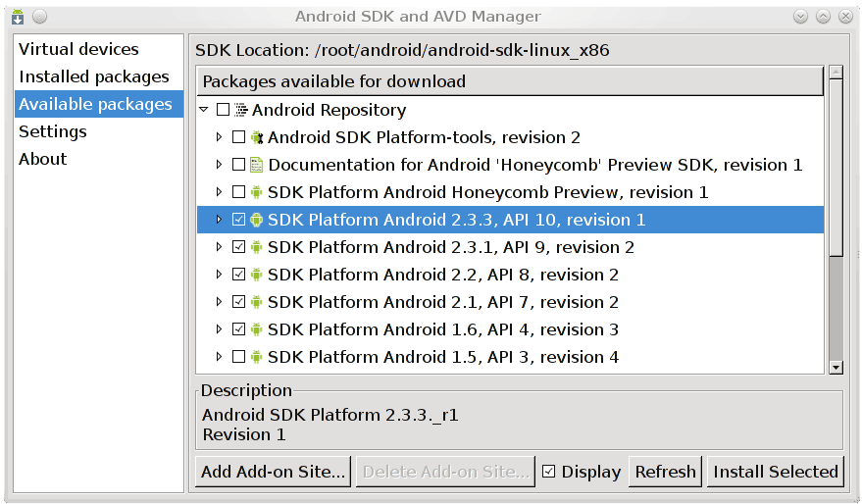Expand the Android 2.2 API 8 node
Screen dimensions: 862x504
tap(220, 275)
